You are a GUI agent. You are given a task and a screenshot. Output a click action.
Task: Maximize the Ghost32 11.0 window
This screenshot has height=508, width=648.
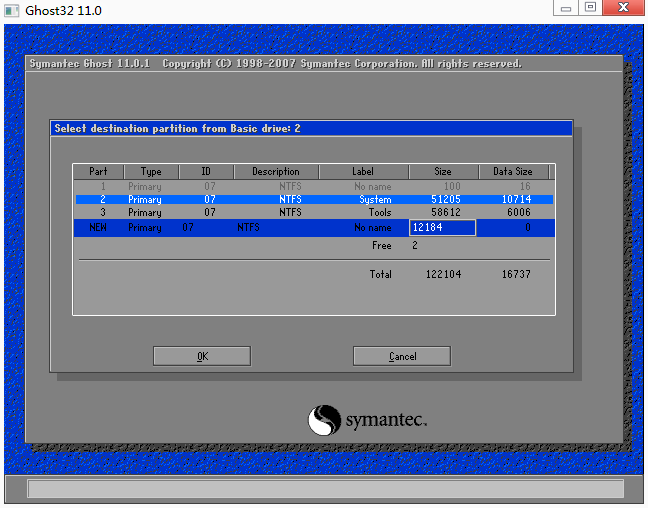(590, 7)
